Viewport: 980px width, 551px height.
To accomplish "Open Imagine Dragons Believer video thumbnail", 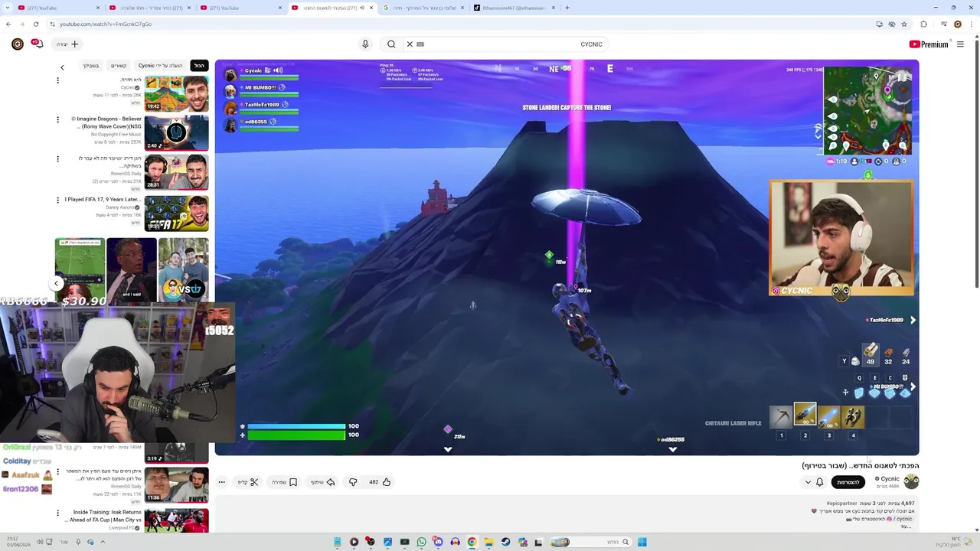I will pos(176,132).
